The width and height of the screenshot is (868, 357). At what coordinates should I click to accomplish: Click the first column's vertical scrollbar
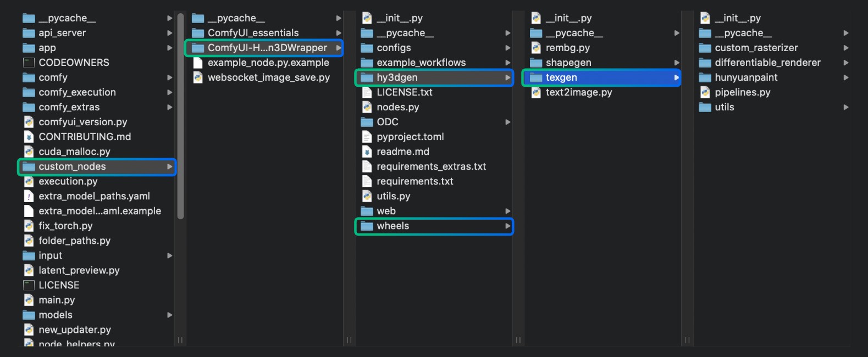point(180,116)
